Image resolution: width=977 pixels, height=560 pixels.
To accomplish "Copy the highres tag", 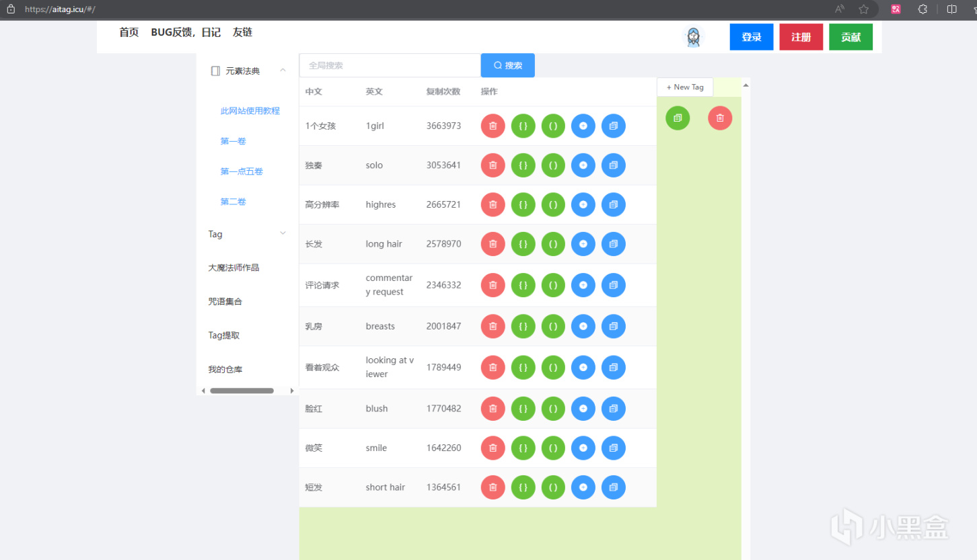I will 613,204.
